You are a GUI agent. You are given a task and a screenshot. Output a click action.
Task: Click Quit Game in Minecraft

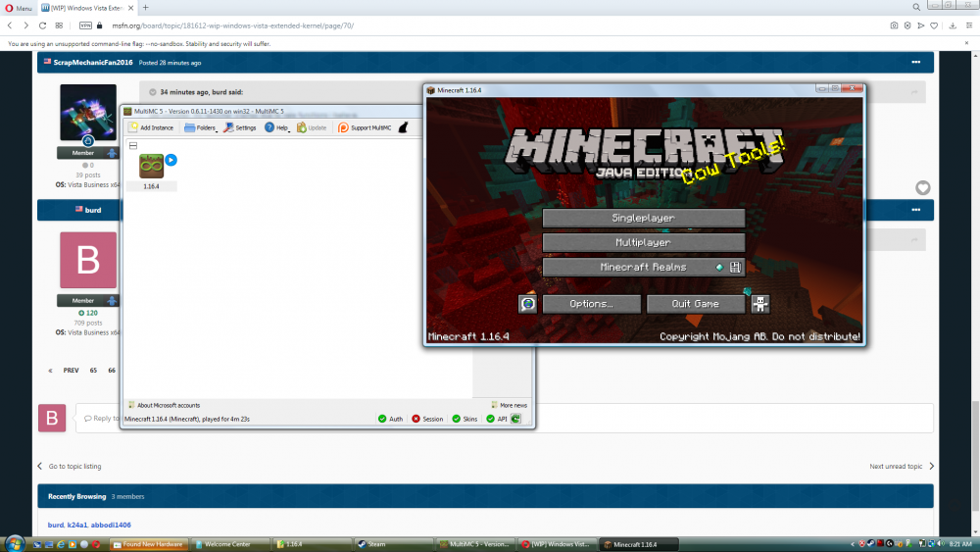tap(695, 304)
